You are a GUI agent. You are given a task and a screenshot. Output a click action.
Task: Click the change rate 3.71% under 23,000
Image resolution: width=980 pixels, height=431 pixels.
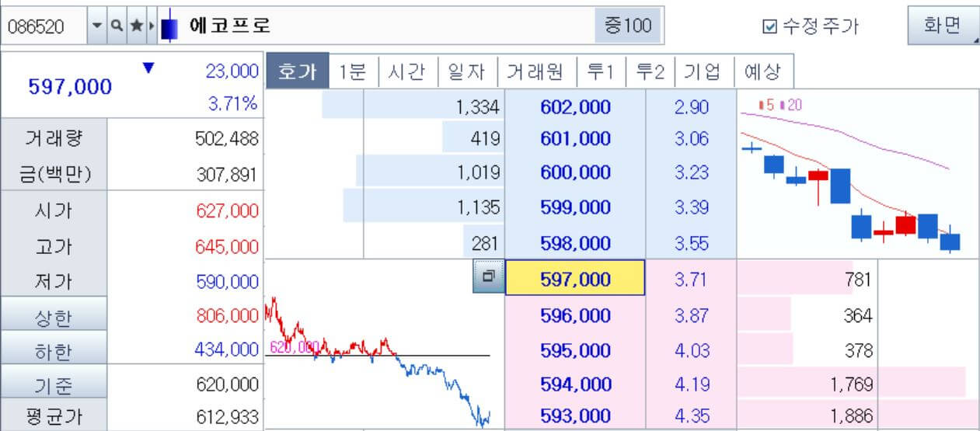tap(233, 103)
